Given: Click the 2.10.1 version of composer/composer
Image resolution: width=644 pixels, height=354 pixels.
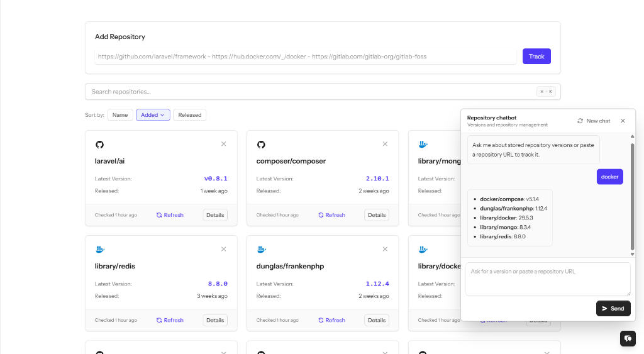Looking at the screenshot, I should [x=377, y=178].
